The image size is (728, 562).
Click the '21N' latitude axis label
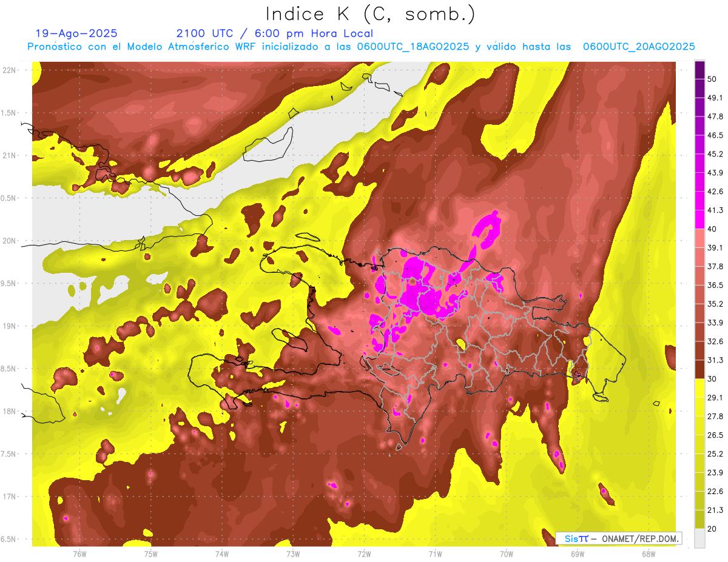click(x=9, y=156)
